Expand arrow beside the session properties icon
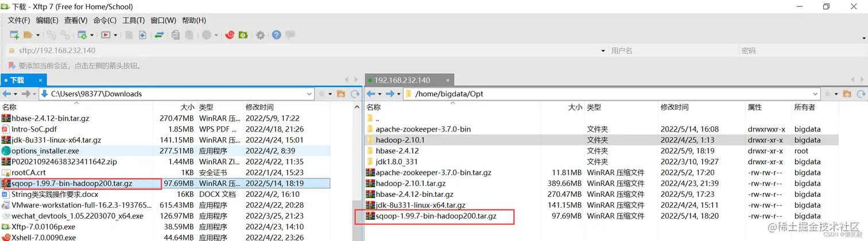The height and width of the screenshot is (241, 868). tap(92, 35)
